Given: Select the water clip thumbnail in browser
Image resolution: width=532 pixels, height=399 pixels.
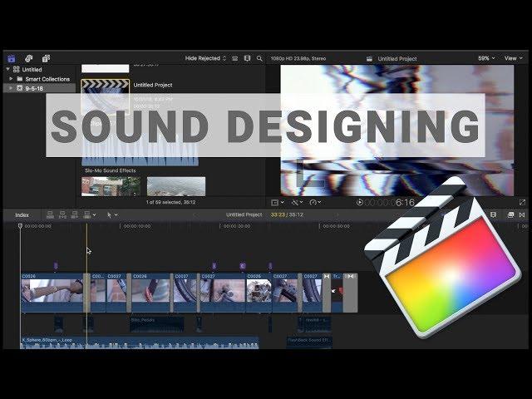Looking at the screenshot, I should pyautogui.click(x=176, y=186).
